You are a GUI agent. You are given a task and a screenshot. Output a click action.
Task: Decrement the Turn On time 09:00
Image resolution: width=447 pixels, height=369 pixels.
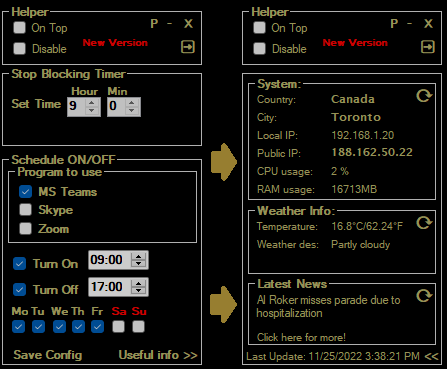click(139, 264)
